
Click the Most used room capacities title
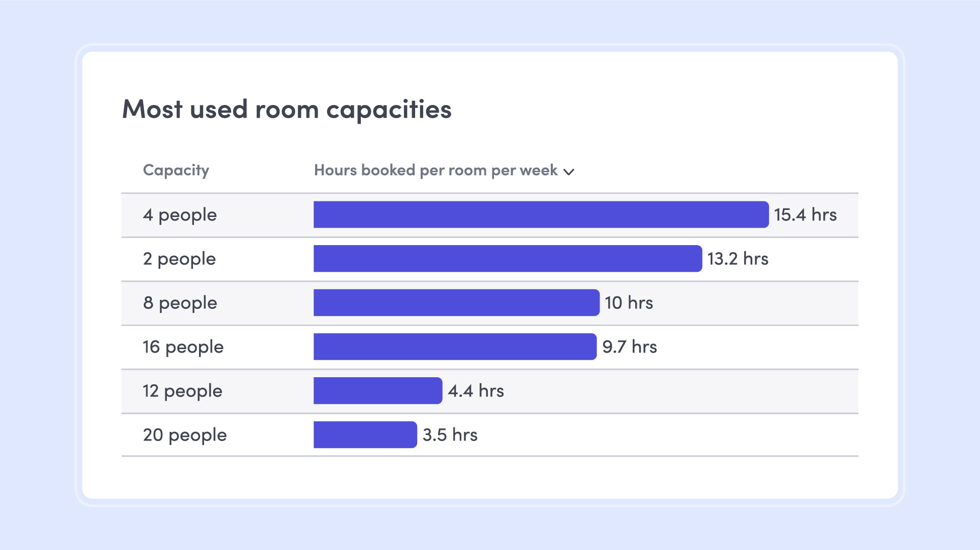pyautogui.click(x=286, y=109)
